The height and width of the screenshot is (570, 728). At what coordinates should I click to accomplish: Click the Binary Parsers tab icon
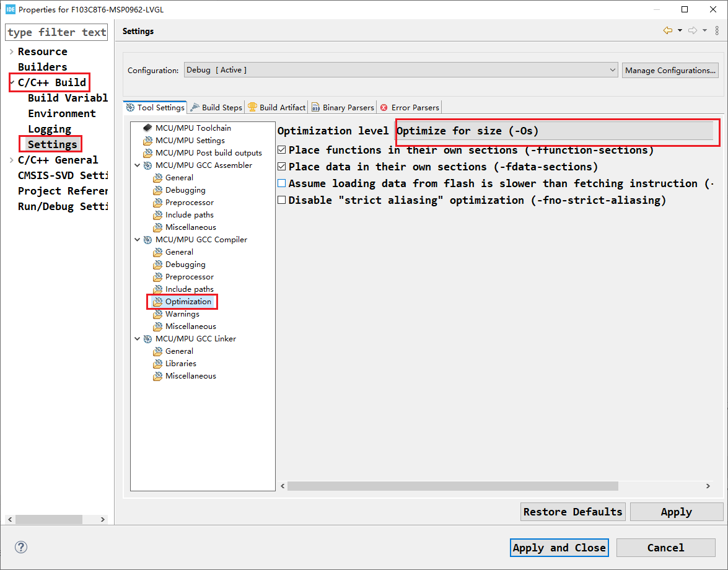316,107
